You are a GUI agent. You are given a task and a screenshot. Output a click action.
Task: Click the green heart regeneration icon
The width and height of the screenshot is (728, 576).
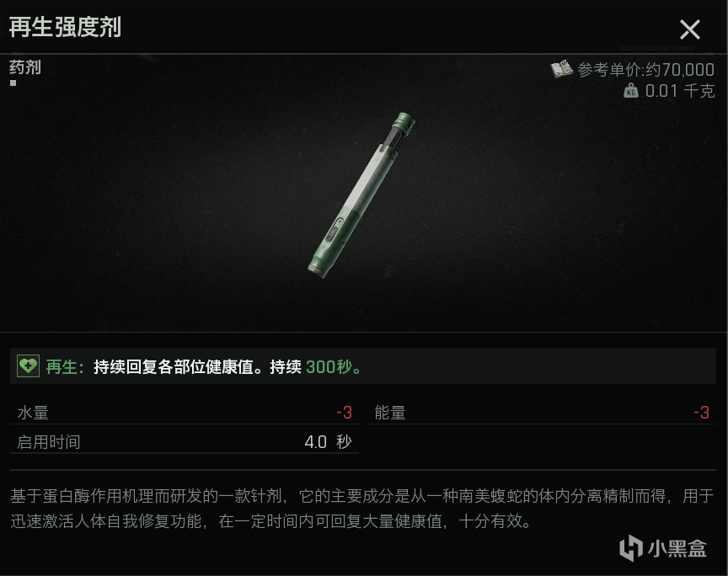click(28, 366)
